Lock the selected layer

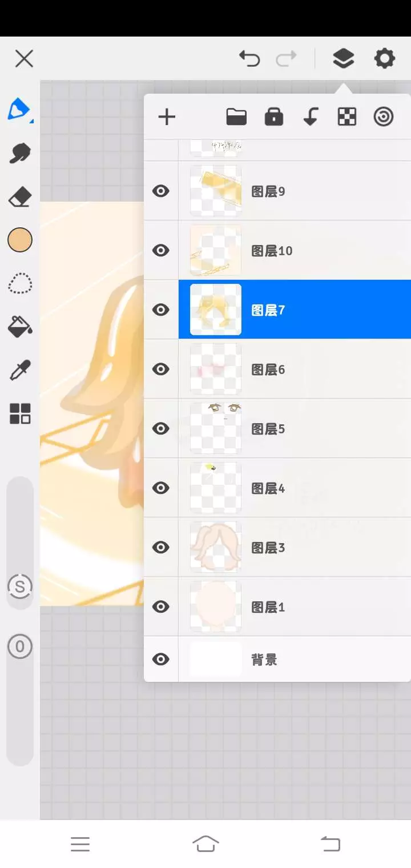pyautogui.click(x=274, y=116)
